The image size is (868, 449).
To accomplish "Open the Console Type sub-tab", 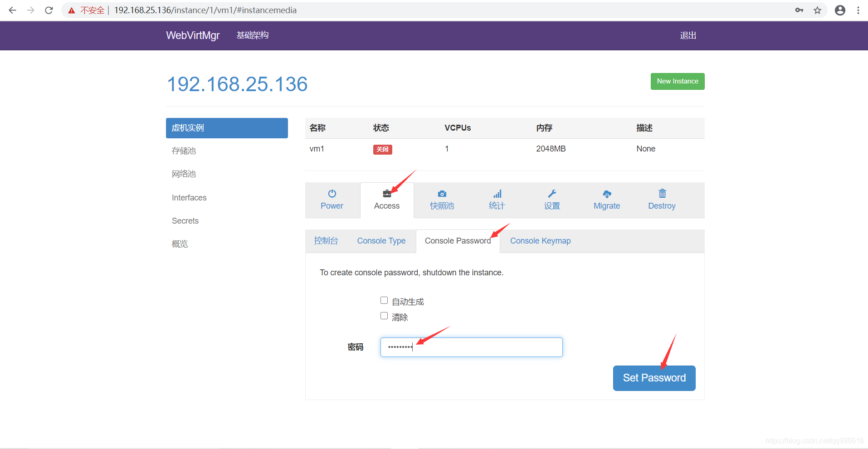I will click(x=381, y=241).
